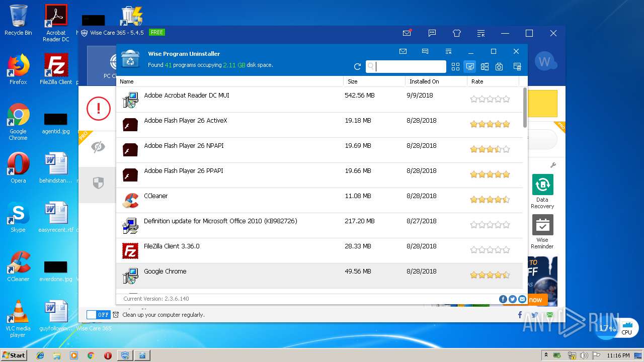Viewport: 644px width, 362px height.
Task: Click the email icon in Uninstaller footer
Action: tap(522, 299)
